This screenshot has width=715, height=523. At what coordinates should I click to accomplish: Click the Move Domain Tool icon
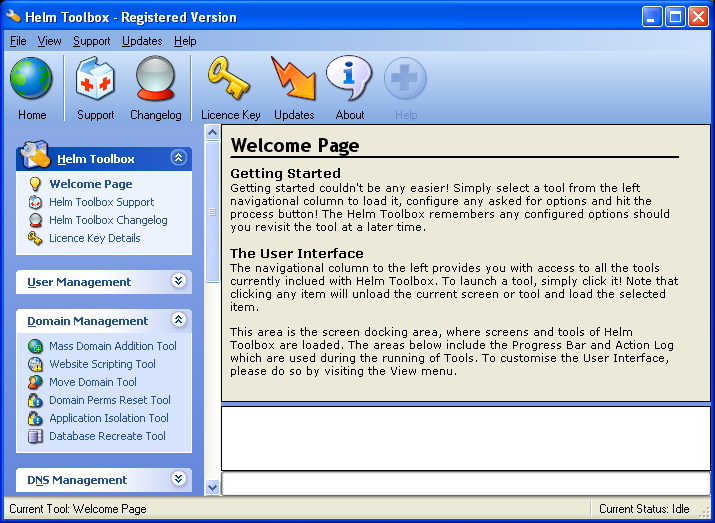[x=35, y=382]
